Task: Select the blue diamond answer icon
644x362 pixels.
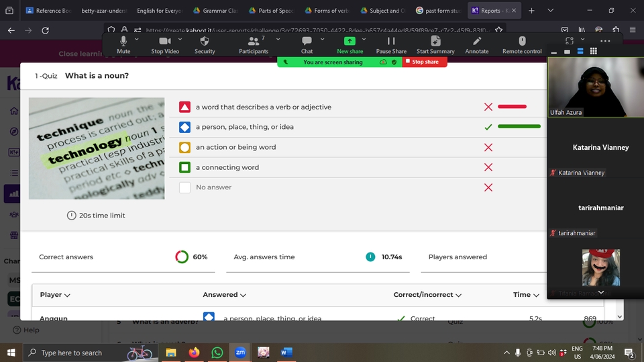Action: pyautogui.click(x=185, y=127)
